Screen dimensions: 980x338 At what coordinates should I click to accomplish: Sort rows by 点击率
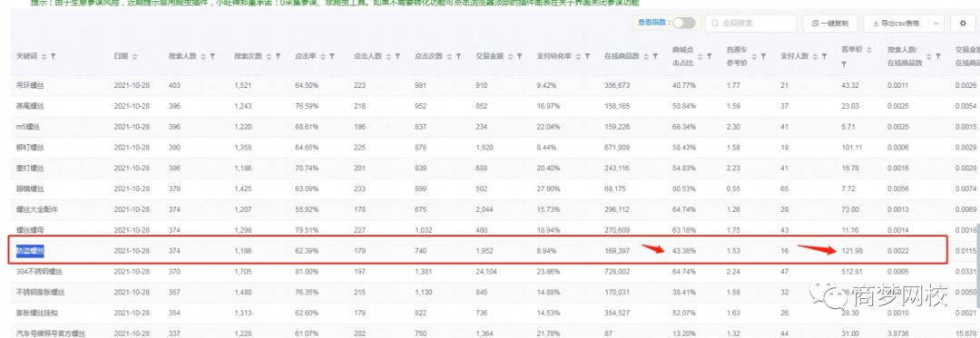point(322,56)
